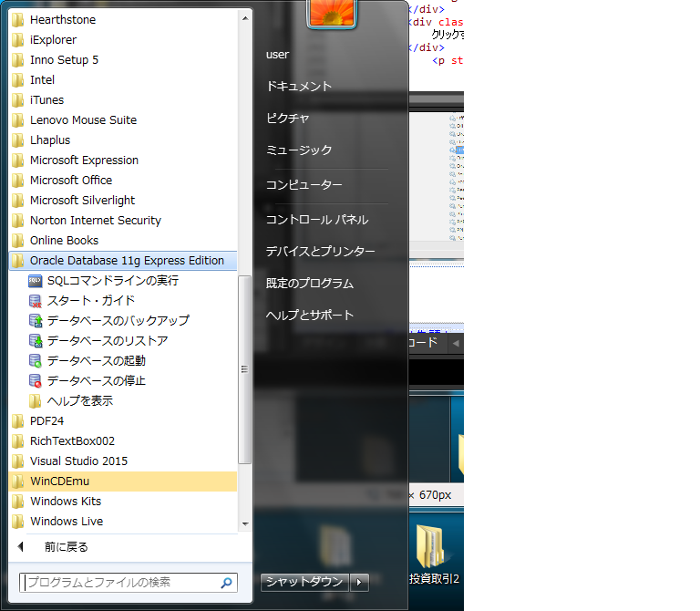Expand the Online Books folder
The image size is (700, 611).
click(x=123, y=241)
